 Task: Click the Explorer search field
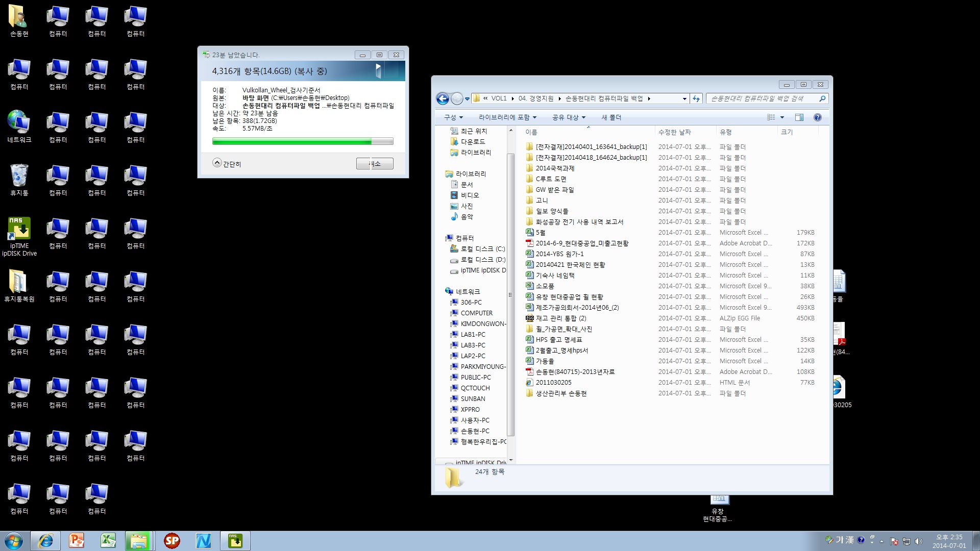point(767,98)
